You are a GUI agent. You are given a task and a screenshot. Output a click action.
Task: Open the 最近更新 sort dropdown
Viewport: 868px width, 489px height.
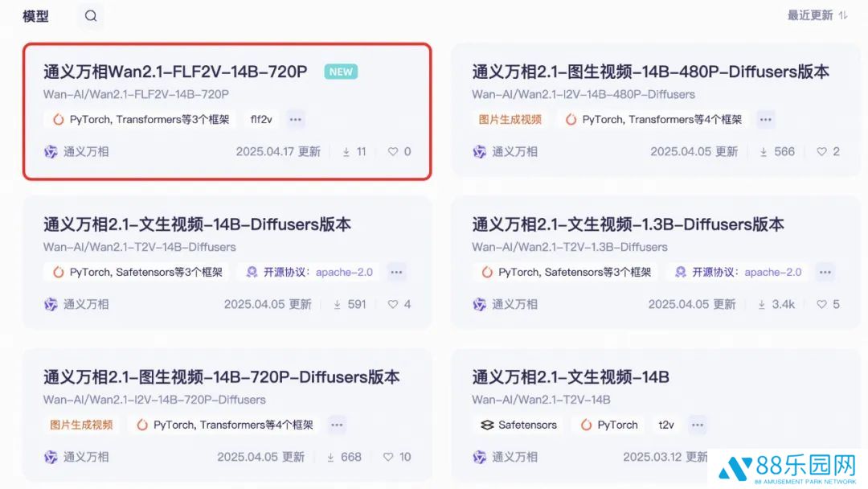817,15
